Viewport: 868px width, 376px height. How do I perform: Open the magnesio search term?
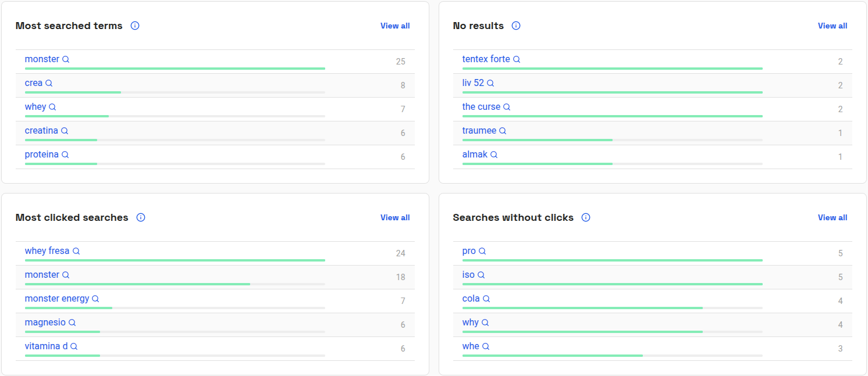45,323
